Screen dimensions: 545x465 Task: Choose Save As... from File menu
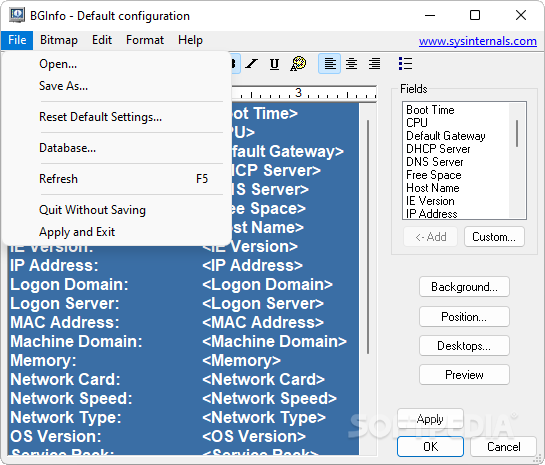[x=116, y=86]
